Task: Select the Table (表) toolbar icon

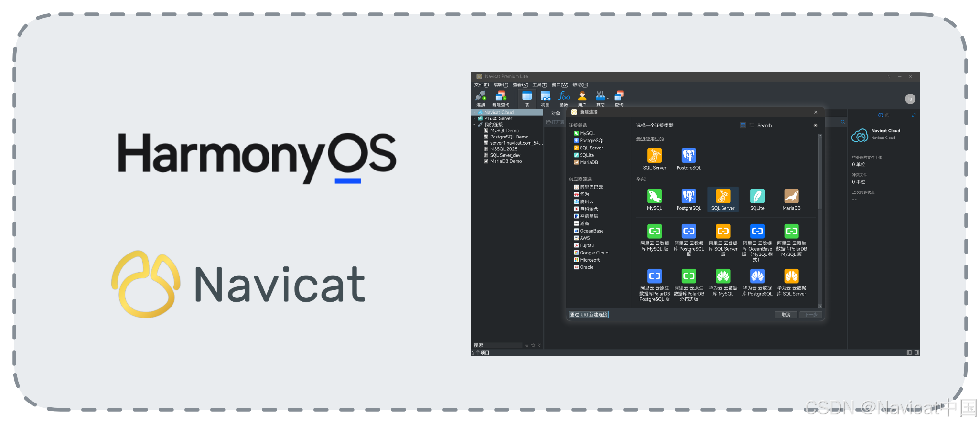Action: pos(527,98)
